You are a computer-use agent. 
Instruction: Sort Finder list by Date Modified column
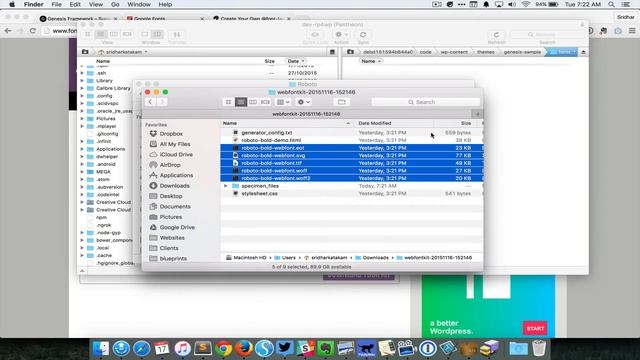[x=394, y=123]
